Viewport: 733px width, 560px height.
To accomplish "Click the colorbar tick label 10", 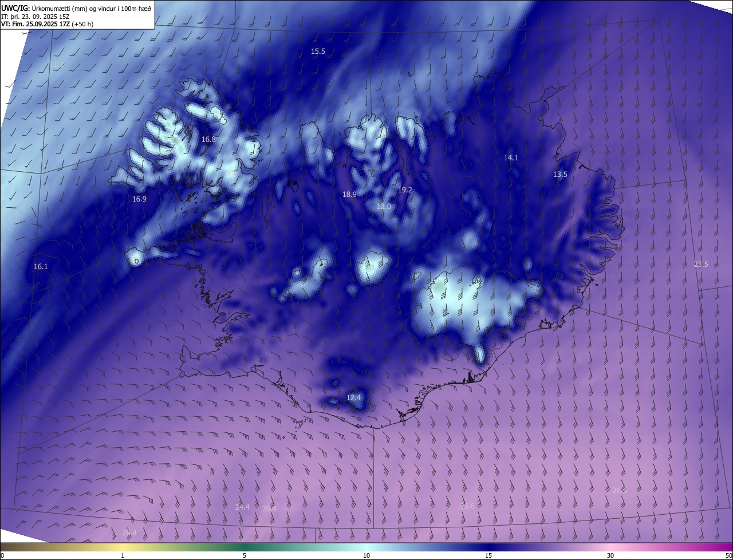I will (366, 556).
